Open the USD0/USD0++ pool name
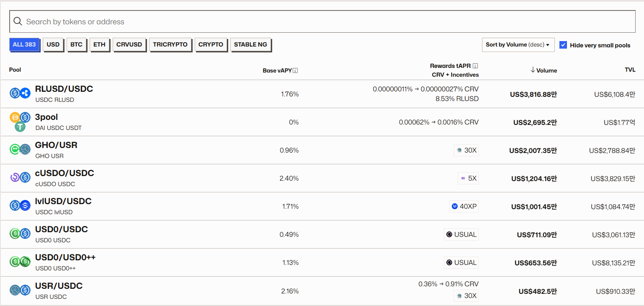 coord(65,257)
